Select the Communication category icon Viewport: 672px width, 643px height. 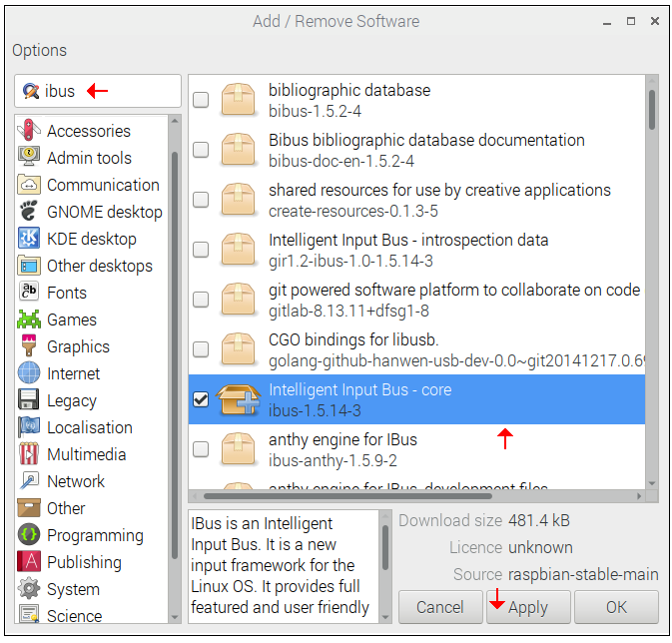click(29, 185)
